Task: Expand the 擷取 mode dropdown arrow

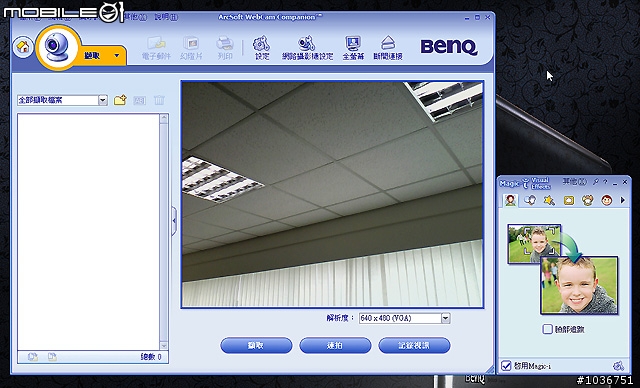Action: click(117, 55)
